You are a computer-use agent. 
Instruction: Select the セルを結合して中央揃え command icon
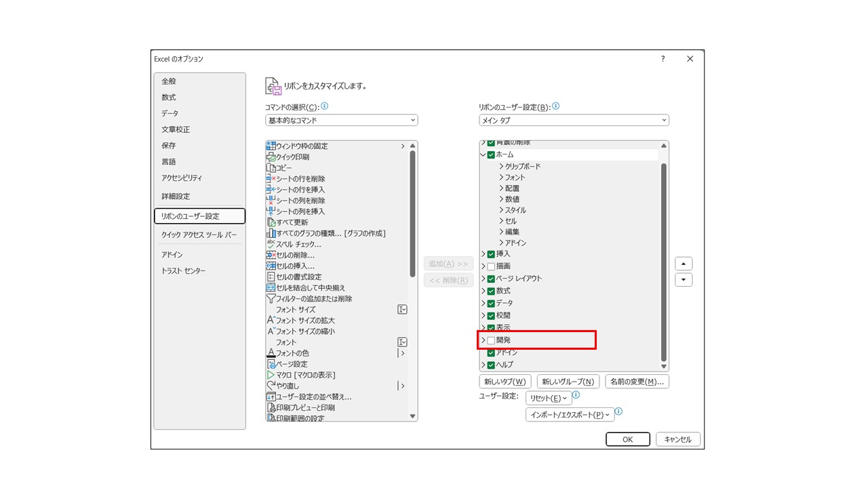point(271,287)
